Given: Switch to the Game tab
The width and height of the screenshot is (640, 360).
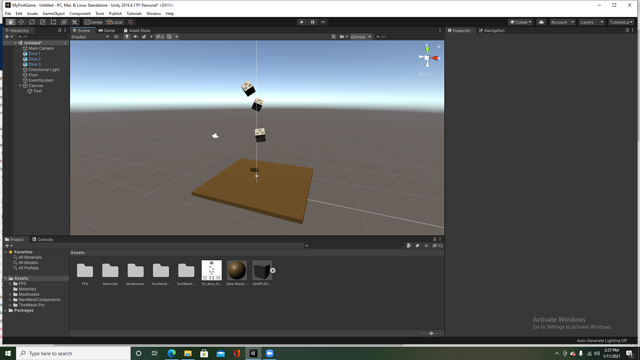Looking at the screenshot, I should click(x=107, y=31).
